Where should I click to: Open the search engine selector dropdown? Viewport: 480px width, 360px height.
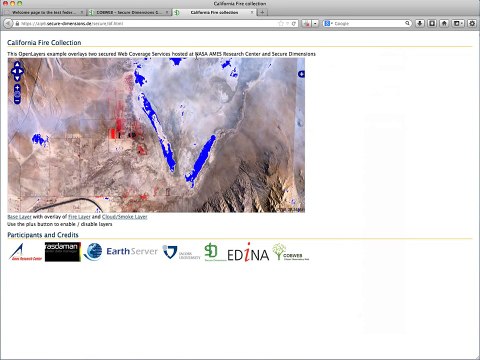(328, 23)
